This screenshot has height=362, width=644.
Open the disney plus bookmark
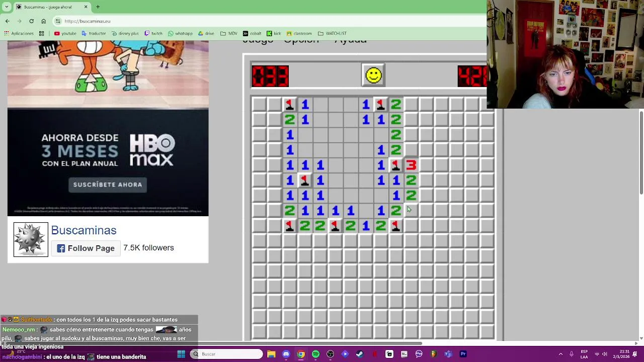point(125,34)
